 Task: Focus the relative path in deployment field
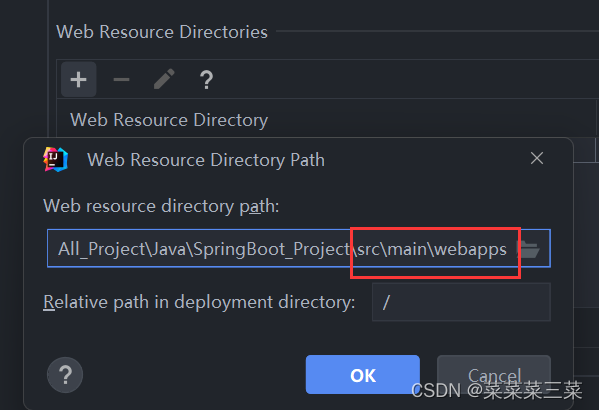tap(461, 302)
